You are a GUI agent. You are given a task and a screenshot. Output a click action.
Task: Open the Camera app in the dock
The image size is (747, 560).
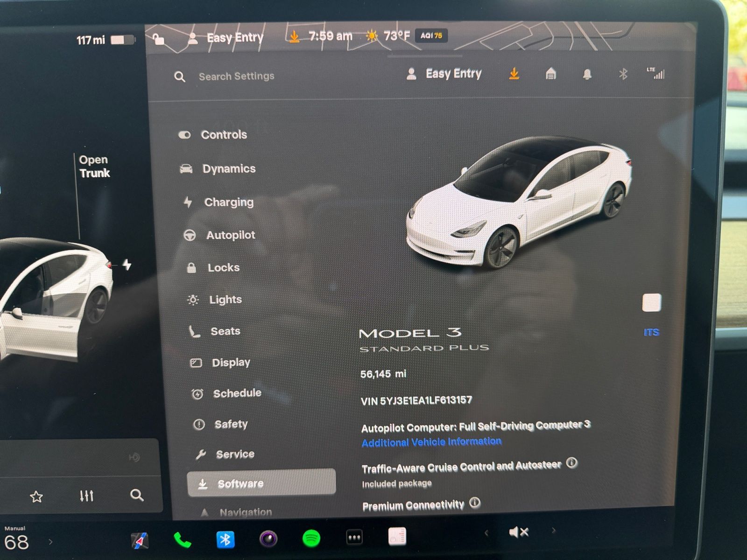pos(268,539)
